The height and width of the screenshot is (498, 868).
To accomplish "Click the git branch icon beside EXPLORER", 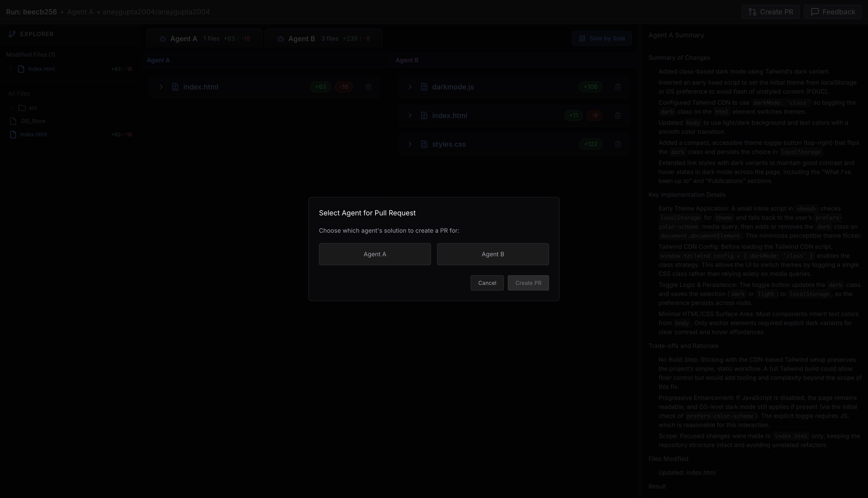I will click(12, 34).
